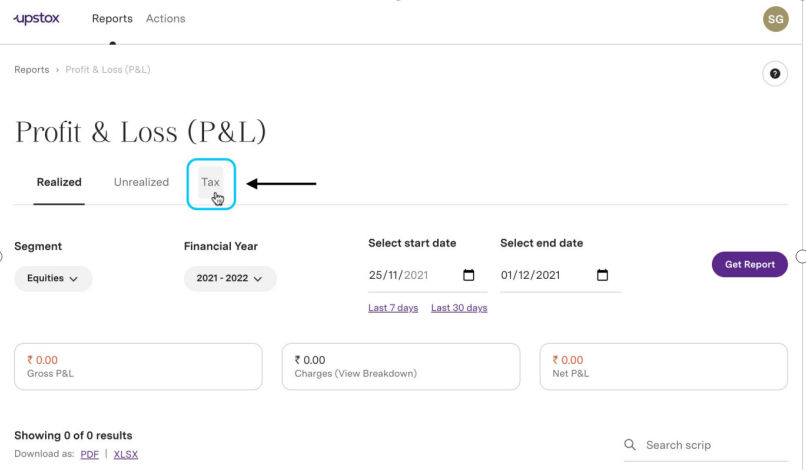Screen dimensions: 806x470
Task: Download report as XLSX
Action: click(125, 455)
